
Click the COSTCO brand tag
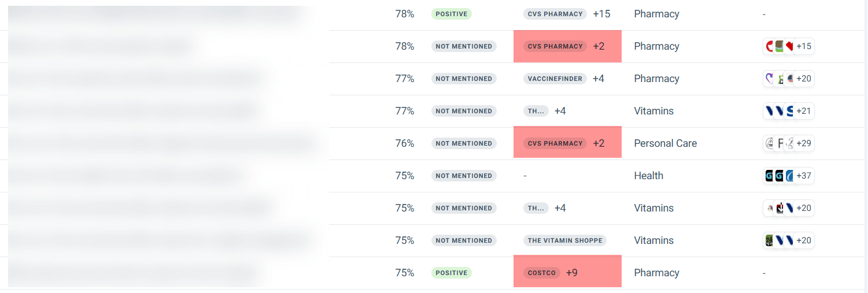click(x=542, y=273)
